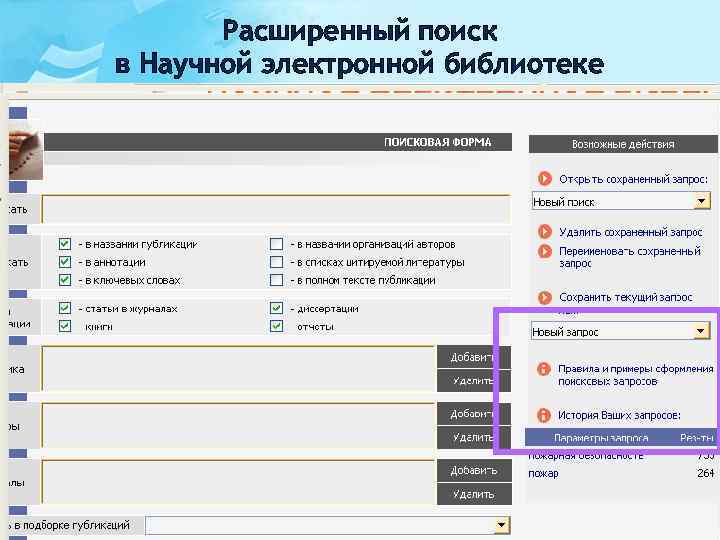Click orange arrow icon beside 'Открыть сохраненный запрос'
The width and height of the screenshot is (720, 540).
(545, 179)
